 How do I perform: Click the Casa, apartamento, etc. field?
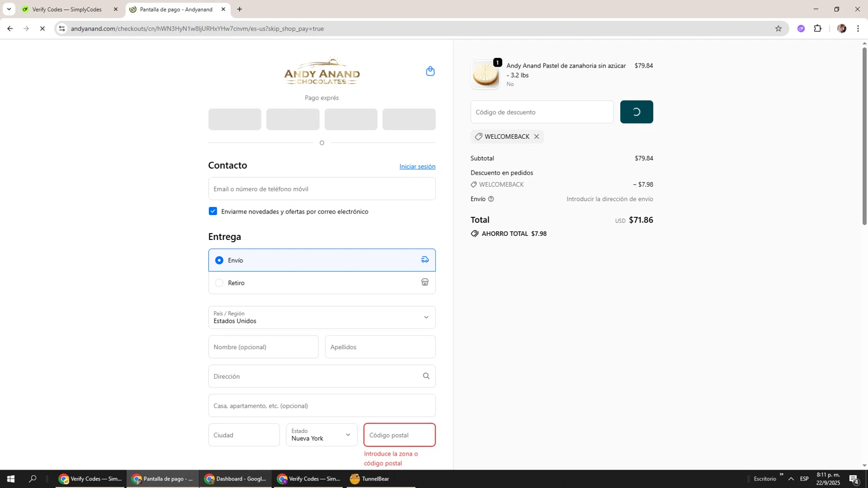(x=322, y=405)
